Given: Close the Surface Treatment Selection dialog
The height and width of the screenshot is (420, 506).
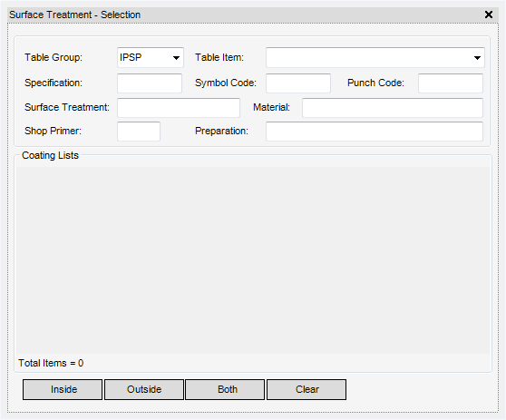Looking at the screenshot, I should pyautogui.click(x=489, y=15).
